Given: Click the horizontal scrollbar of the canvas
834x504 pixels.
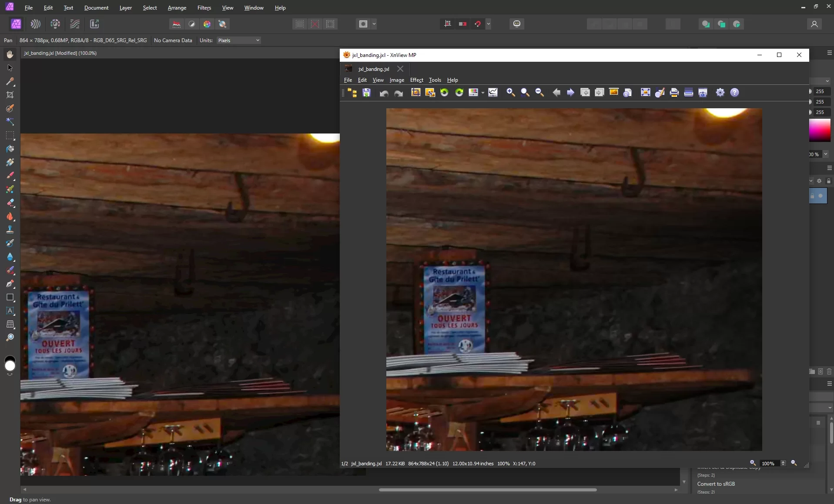Looking at the screenshot, I should pyautogui.click(x=487, y=490).
